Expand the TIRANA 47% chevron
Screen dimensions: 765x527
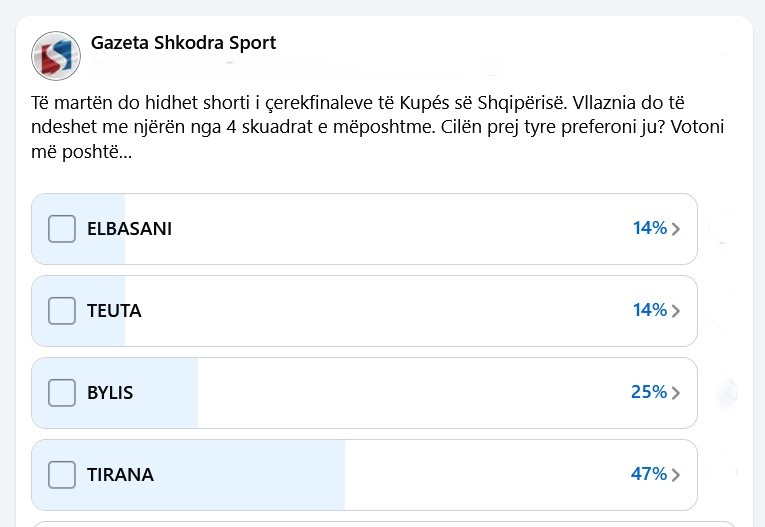click(676, 475)
